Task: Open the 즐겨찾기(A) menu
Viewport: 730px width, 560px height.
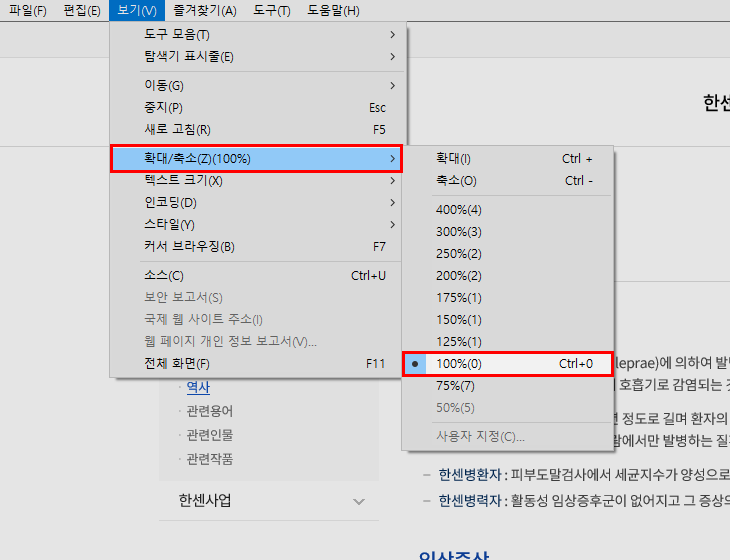Action: tap(204, 11)
